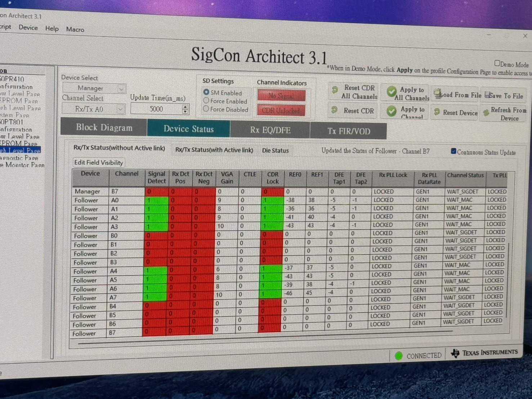Screen dimensions: 532x399
Task: Open the System Page in the sidebar
Action: click(x=14, y=115)
